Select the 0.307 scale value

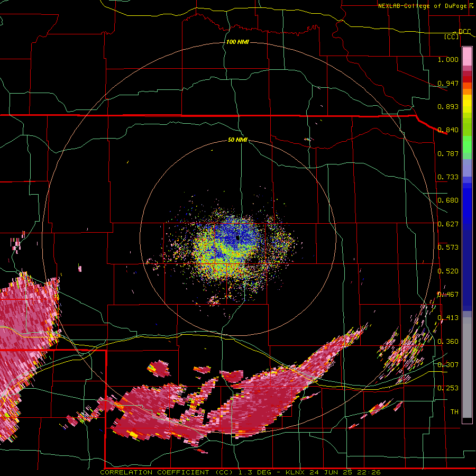click(x=448, y=365)
